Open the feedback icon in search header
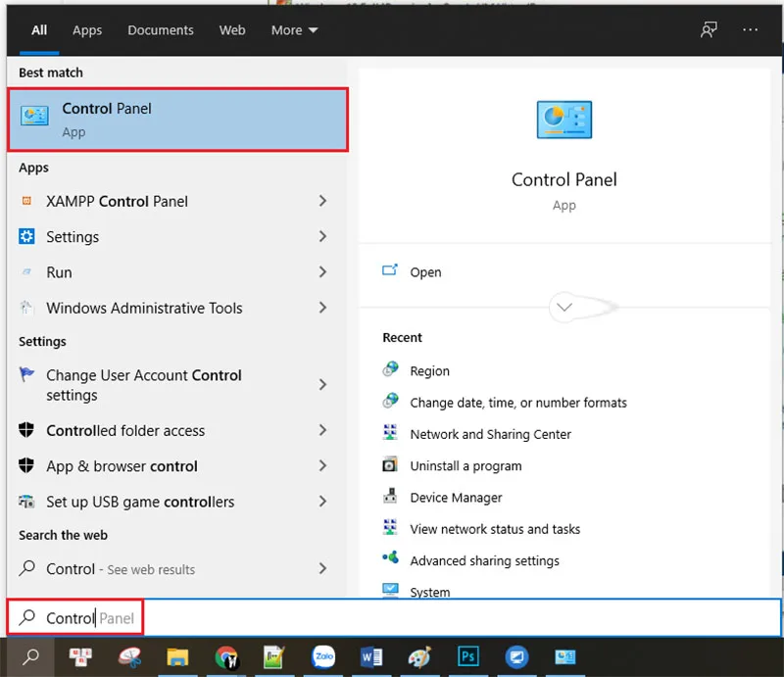This screenshot has height=677, width=784. [709, 30]
